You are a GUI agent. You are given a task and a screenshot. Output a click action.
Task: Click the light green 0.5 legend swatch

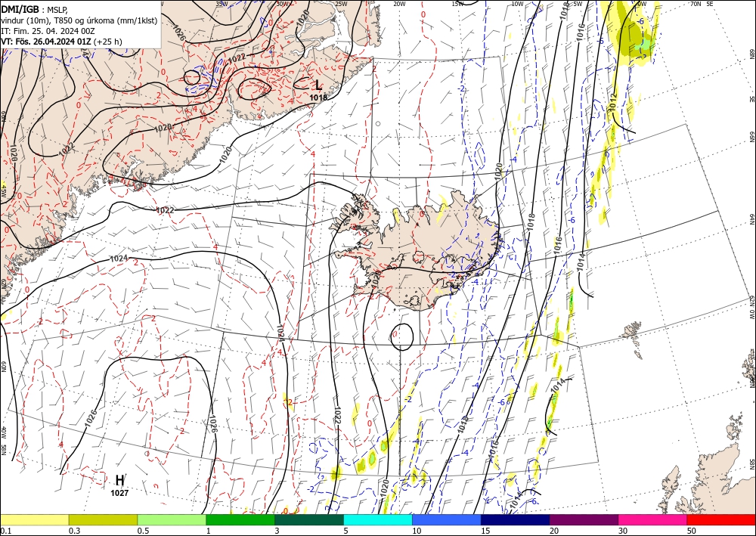[172, 519]
